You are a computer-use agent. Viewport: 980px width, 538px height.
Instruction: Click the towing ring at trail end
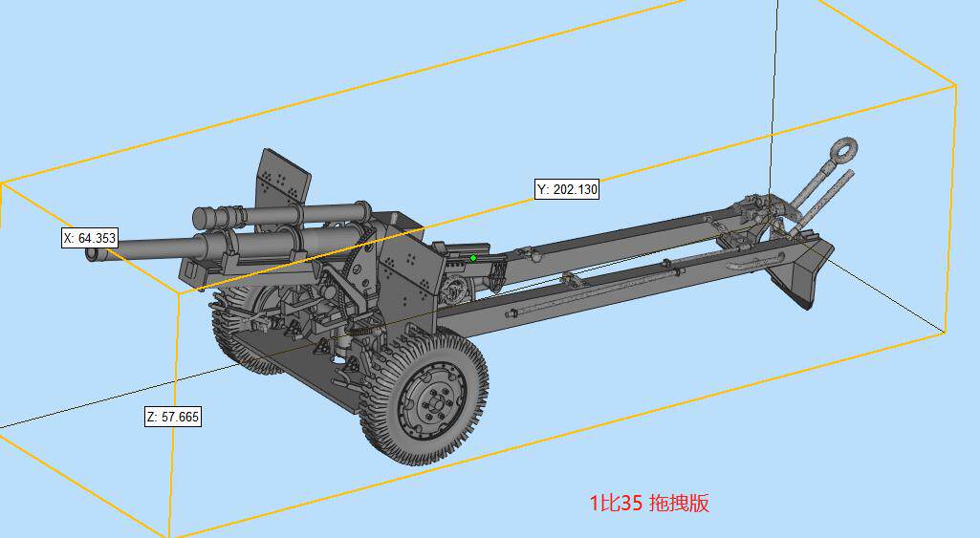842,151
